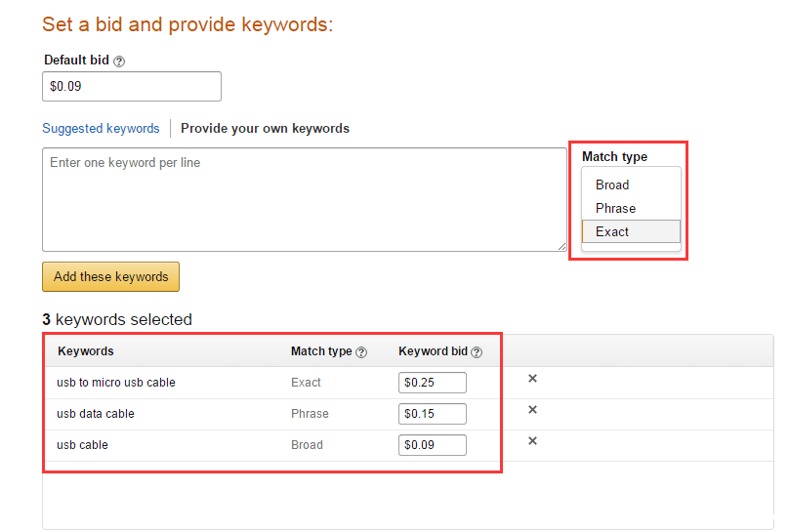The width and height of the screenshot is (790, 532).
Task: Remove the 'usb data cable' keyword
Action: [532, 410]
